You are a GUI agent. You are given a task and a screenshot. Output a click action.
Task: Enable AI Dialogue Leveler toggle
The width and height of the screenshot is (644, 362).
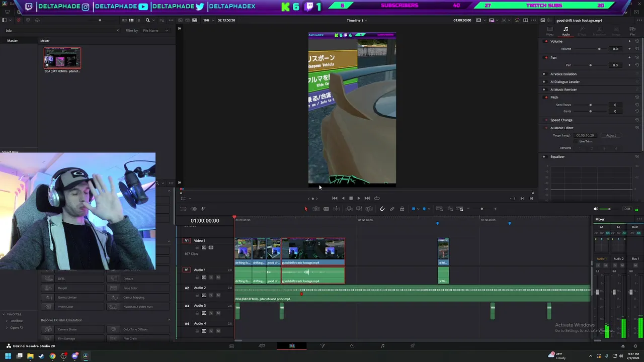pyautogui.click(x=544, y=81)
